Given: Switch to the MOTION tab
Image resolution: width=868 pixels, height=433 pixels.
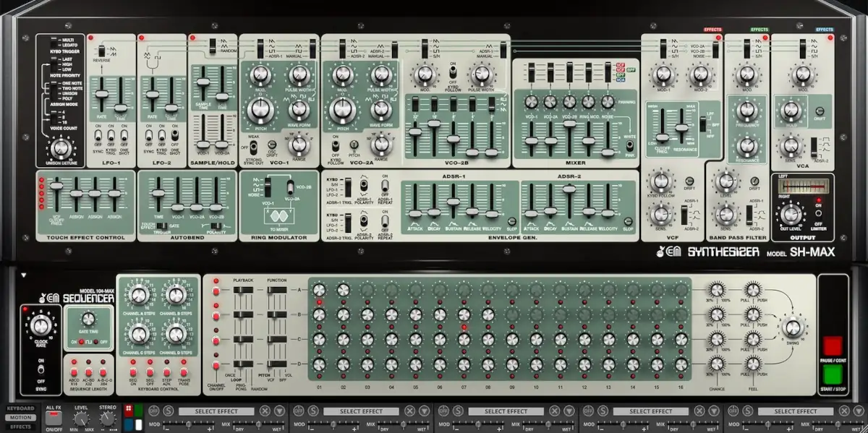Looking at the screenshot, I should pos(20,417).
